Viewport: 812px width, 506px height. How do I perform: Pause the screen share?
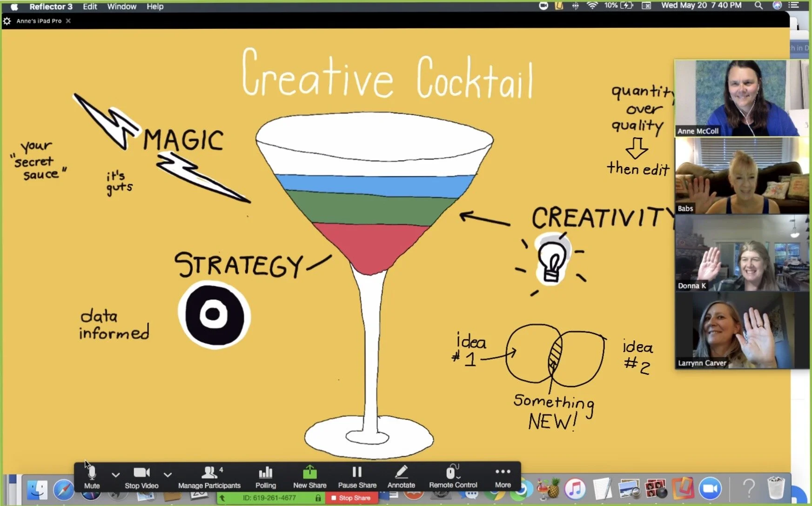pos(356,477)
